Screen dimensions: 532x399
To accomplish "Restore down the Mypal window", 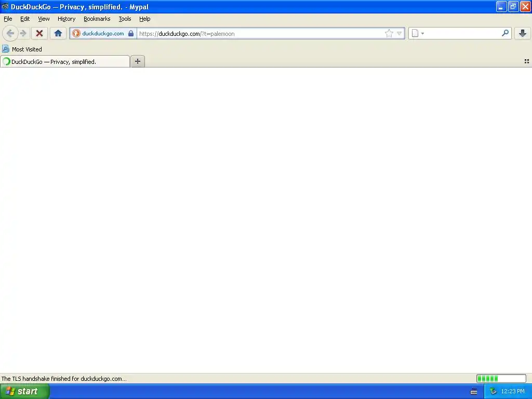I will point(513,6).
